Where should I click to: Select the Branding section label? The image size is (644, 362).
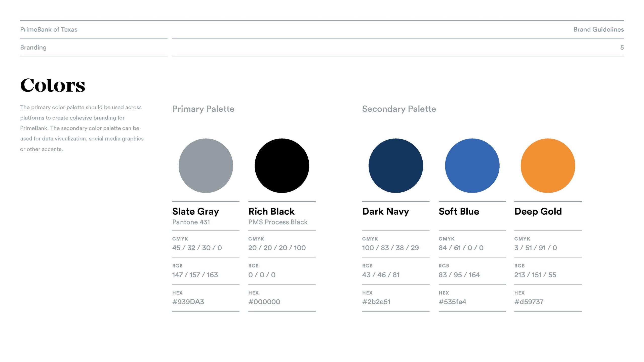(33, 48)
